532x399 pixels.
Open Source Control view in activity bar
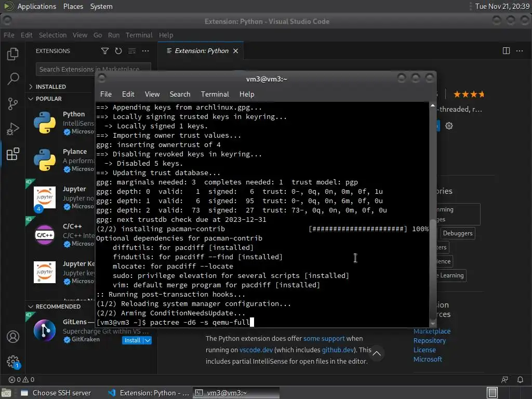[13, 104]
